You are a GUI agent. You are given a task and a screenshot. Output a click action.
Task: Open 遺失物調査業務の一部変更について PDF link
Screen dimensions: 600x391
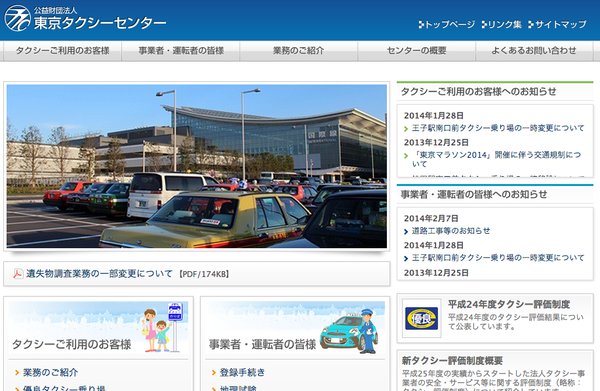pyautogui.click(x=99, y=274)
